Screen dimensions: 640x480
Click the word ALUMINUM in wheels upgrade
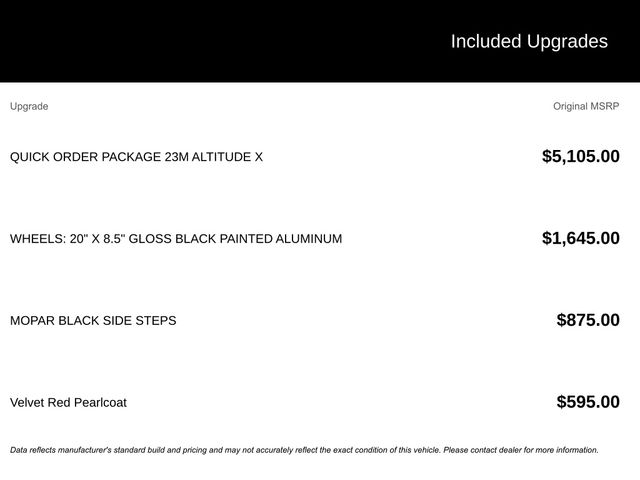(x=309, y=238)
